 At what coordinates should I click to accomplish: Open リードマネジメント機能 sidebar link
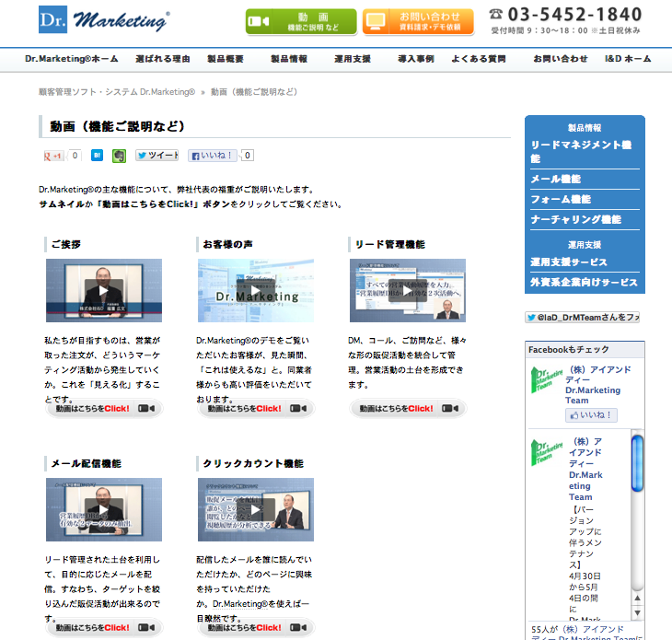point(581,152)
